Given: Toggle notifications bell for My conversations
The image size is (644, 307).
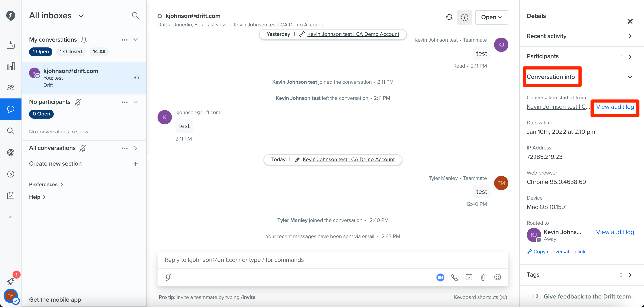Looking at the screenshot, I should 84,40.
